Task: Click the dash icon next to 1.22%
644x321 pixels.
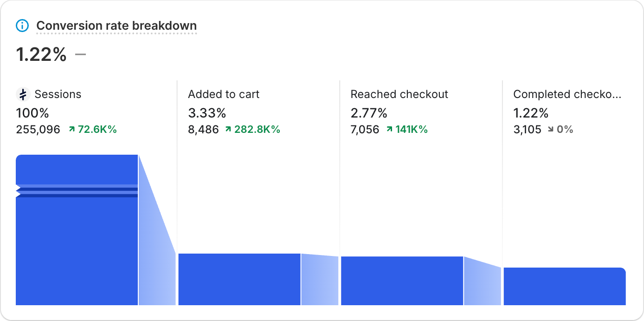Action: (x=80, y=54)
